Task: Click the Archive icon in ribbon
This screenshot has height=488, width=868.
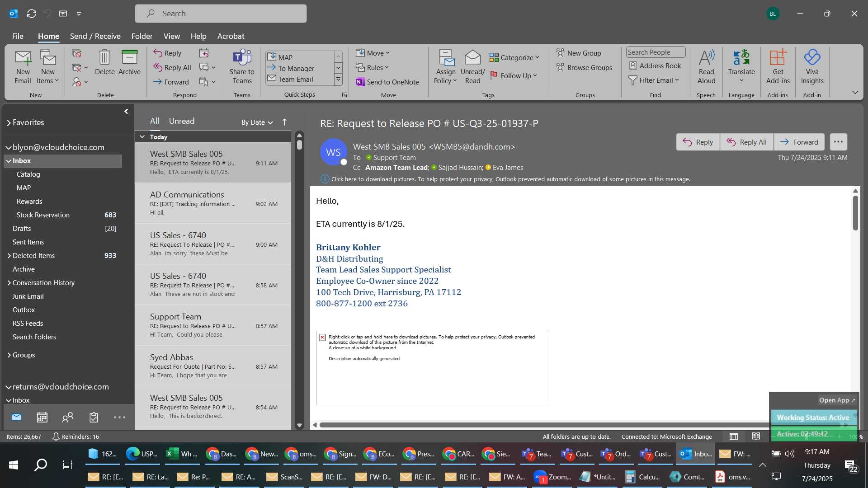Action: [x=129, y=62]
